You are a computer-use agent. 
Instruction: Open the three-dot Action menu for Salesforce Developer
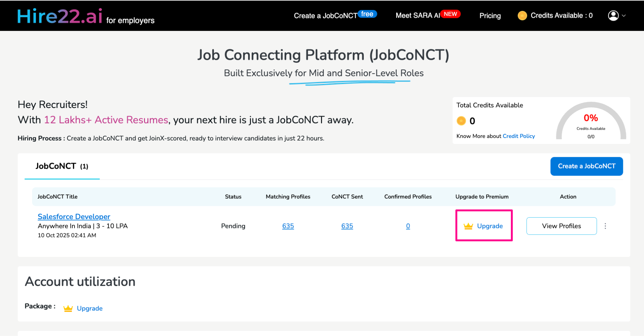point(605,226)
